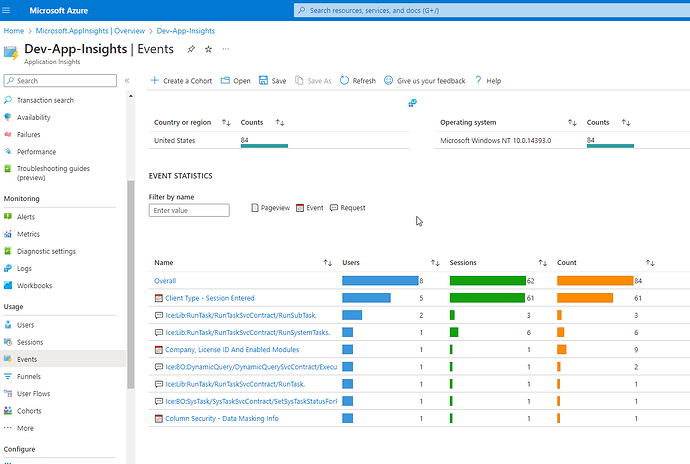Sort event table by Sessions
This screenshot has width=690, height=464.
click(543, 263)
